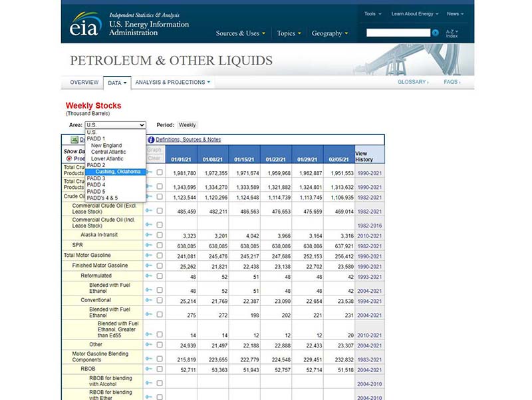Select Cushing, Oklahoma from Area list
Screen dimensions: 532x400
(115, 172)
